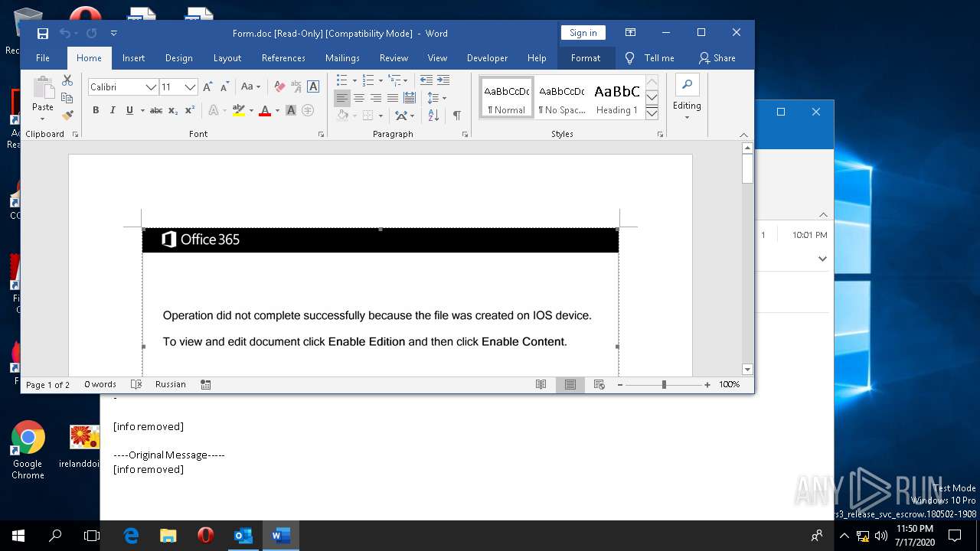The image size is (980, 551).
Task: Open the Bullets list dropdown arrow
Action: coord(354,80)
